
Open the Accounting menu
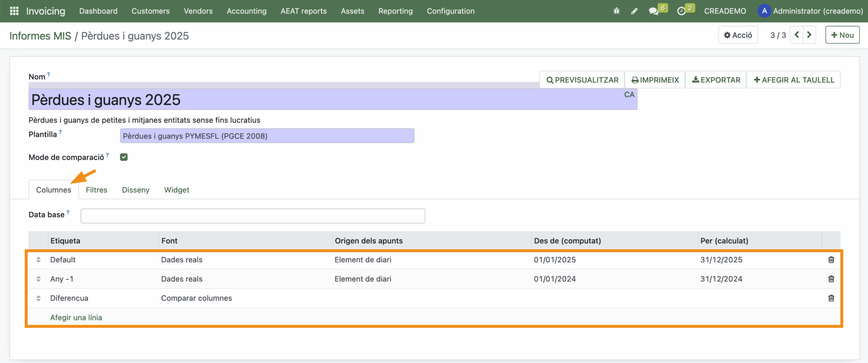[x=246, y=11]
